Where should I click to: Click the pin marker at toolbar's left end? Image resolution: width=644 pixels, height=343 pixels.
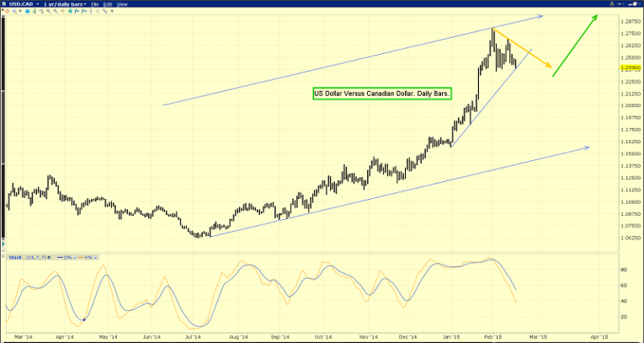pyautogui.click(x=2, y=10)
